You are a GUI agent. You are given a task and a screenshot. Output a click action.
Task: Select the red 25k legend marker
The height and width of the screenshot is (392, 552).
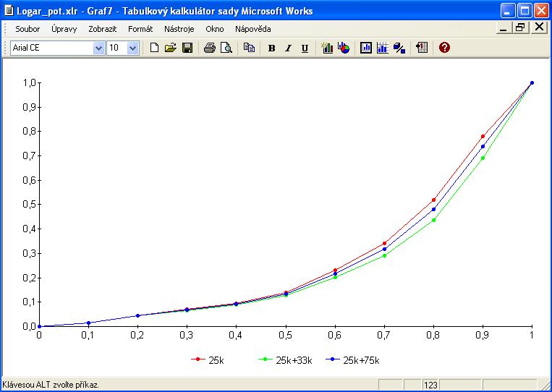[x=198, y=359]
